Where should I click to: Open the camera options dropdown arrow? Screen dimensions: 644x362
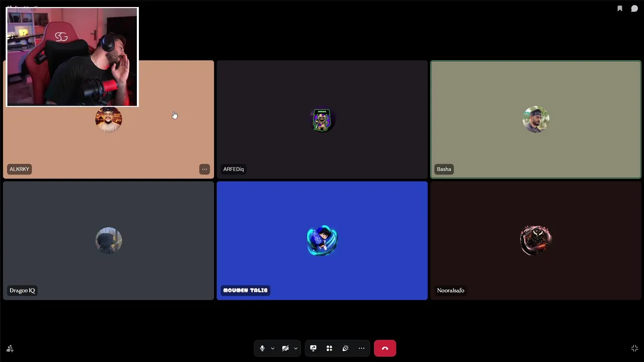point(296,348)
